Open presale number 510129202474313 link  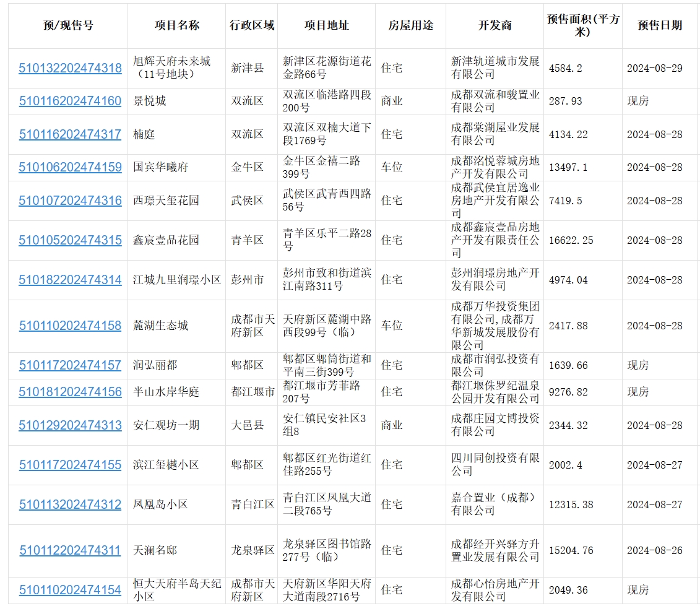click(x=70, y=425)
